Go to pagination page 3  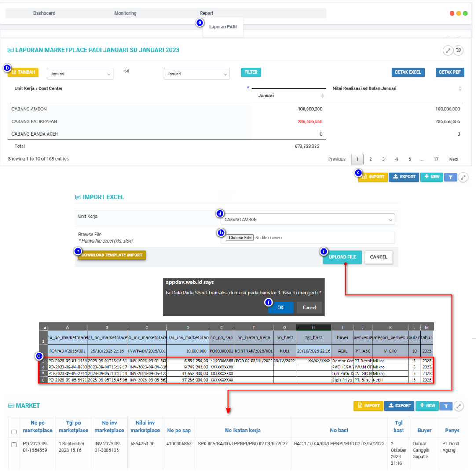tap(384, 159)
